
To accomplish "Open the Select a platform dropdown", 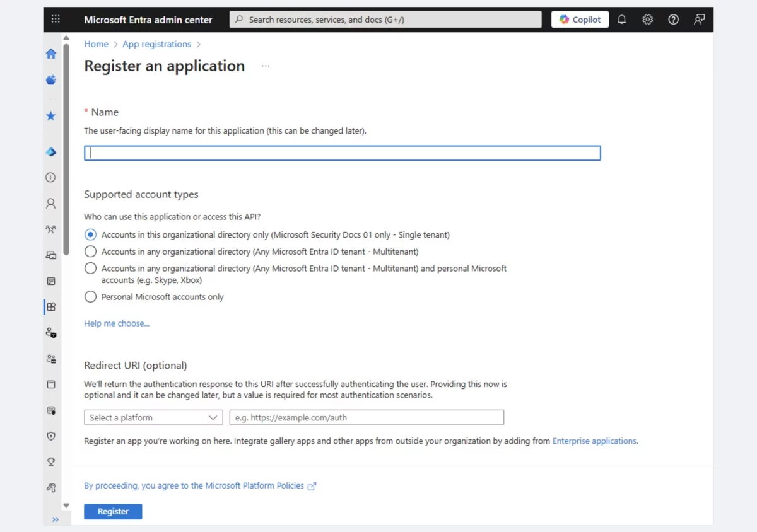I will (x=153, y=417).
